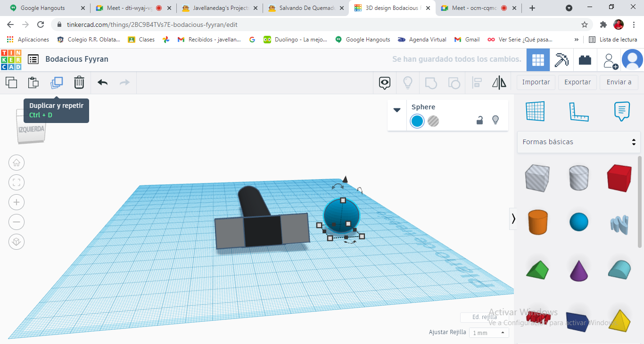Pick the blue Sphere shape in panel
Image resolution: width=644 pixels, height=344 pixels.
tap(578, 221)
